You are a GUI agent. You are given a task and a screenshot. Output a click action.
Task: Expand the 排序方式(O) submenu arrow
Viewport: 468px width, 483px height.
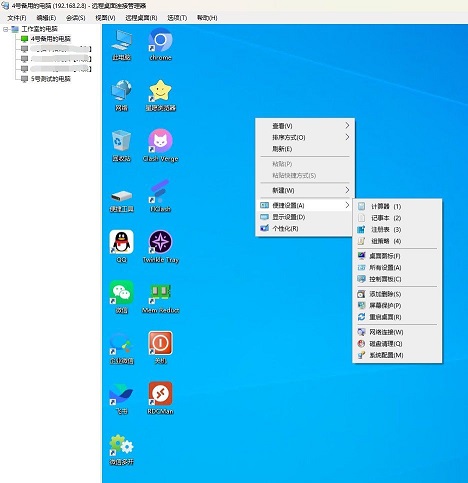[347, 137]
